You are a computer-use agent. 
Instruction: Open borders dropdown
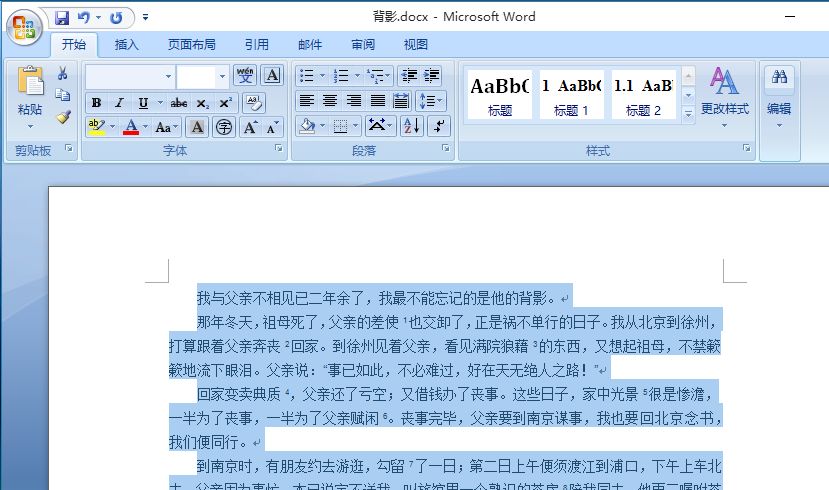(x=355, y=126)
